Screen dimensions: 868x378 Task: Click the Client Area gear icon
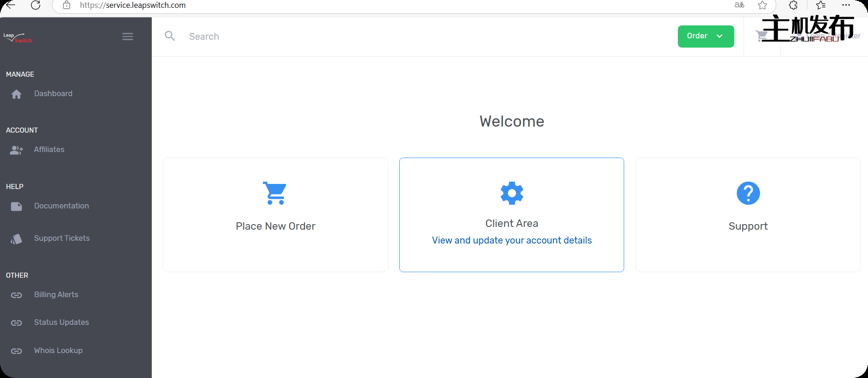tap(512, 193)
